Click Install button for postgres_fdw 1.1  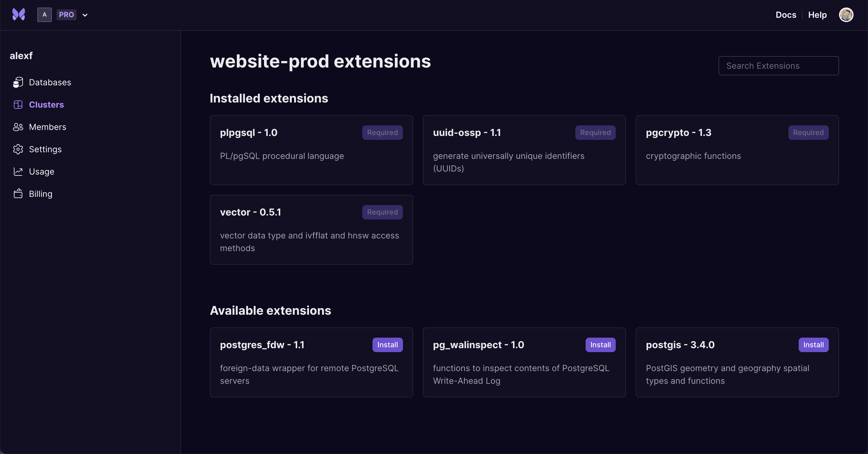click(x=387, y=344)
